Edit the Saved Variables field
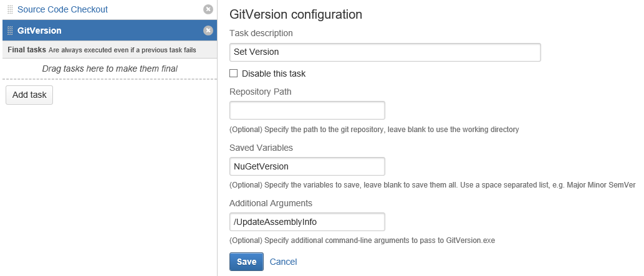Image resolution: width=644 pixels, height=276 pixels. click(x=307, y=166)
